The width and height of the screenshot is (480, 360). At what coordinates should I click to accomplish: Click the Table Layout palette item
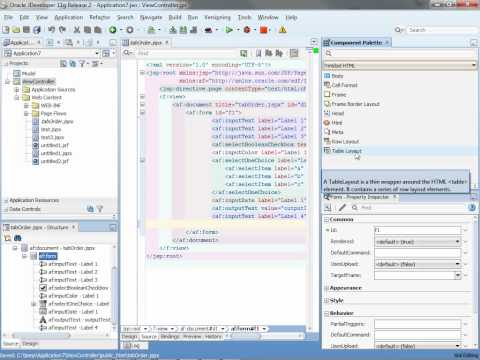[347, 151]
